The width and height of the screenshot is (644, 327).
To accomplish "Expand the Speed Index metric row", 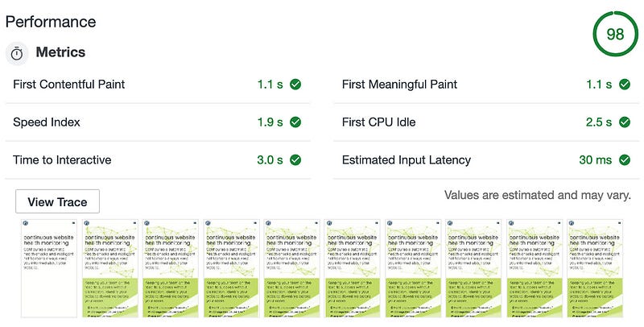I will 157,122.
